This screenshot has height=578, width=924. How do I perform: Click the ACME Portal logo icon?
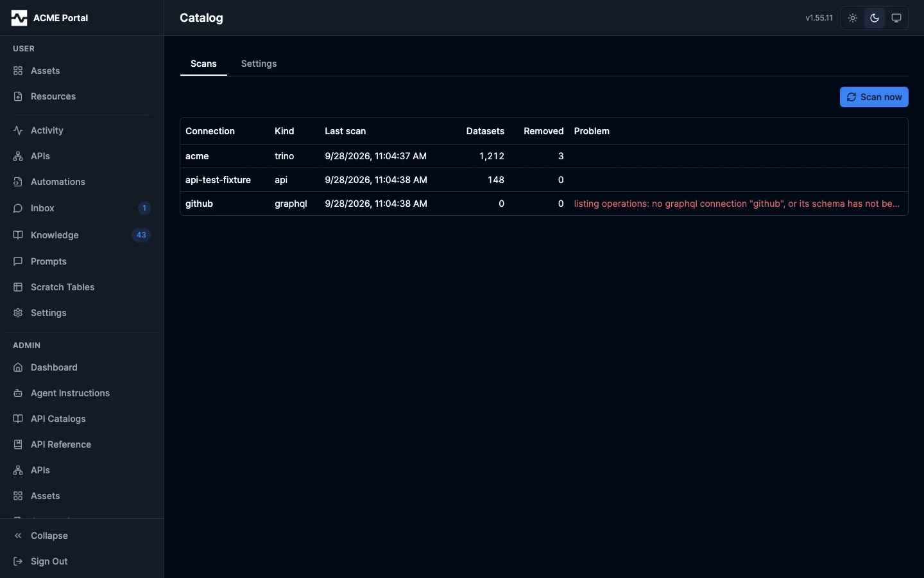coord(19,18)
